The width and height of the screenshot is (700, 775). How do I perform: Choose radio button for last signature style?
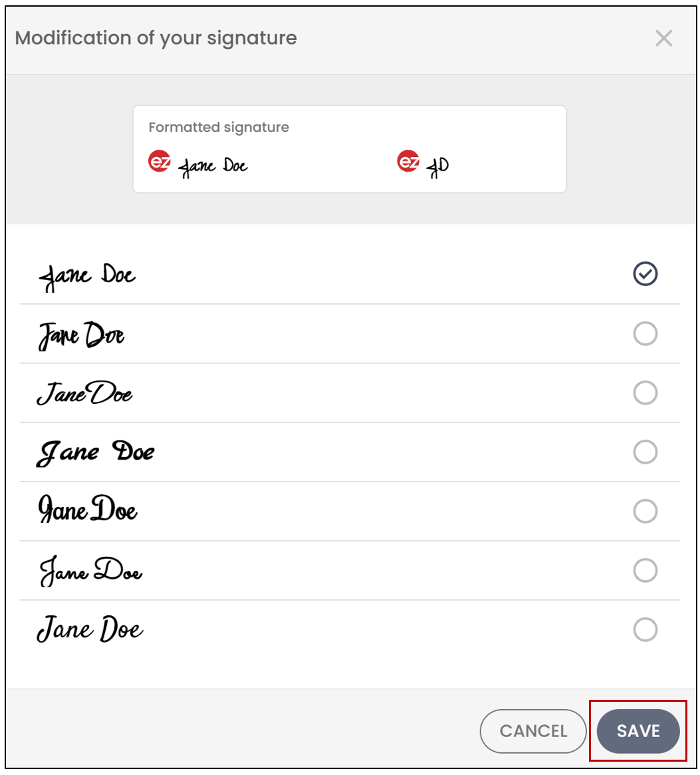[x=645, y=630]
